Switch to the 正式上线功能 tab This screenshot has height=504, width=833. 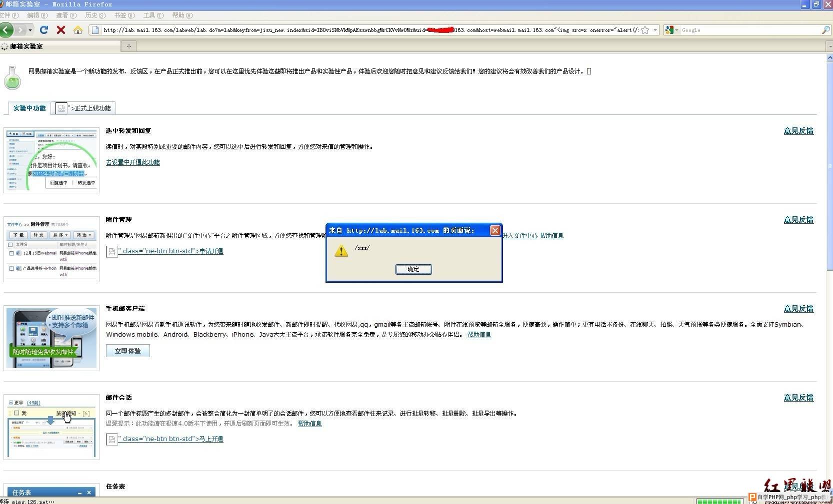click(x=83, y=108)
